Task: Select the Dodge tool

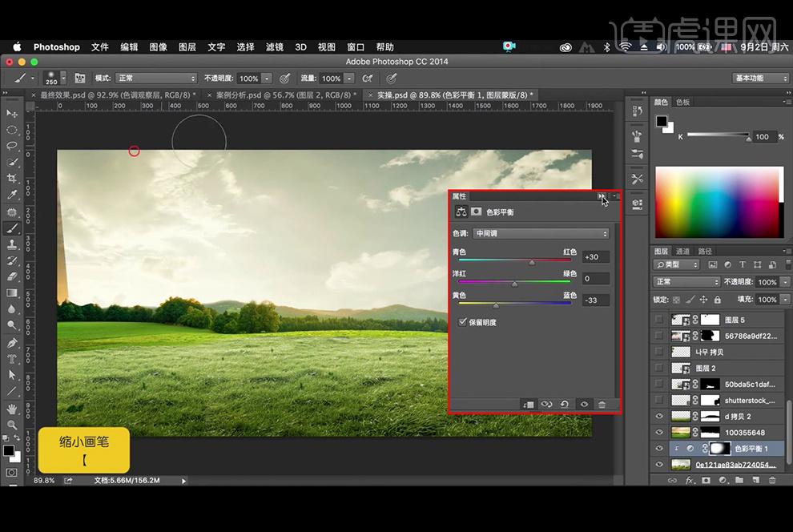Action: (12, 325)
